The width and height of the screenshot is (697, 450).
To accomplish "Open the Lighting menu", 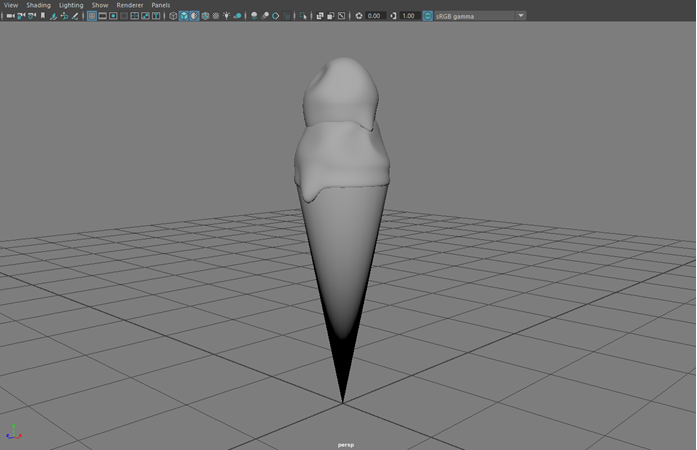I will 71,5.
